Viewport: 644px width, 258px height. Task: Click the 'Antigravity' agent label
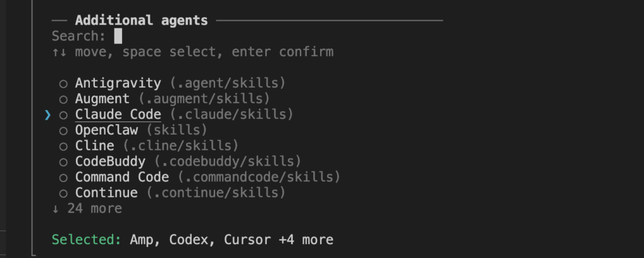click(118, 83)
